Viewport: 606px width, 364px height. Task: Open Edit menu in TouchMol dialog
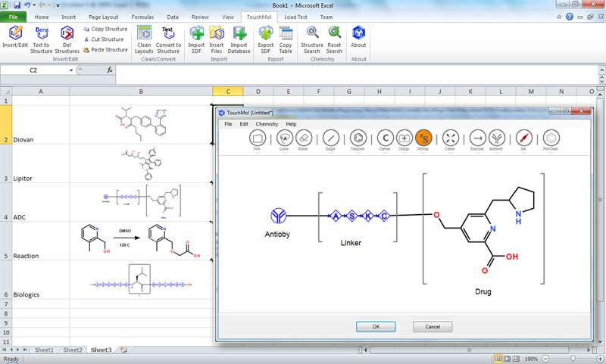(x=244, y=124)
